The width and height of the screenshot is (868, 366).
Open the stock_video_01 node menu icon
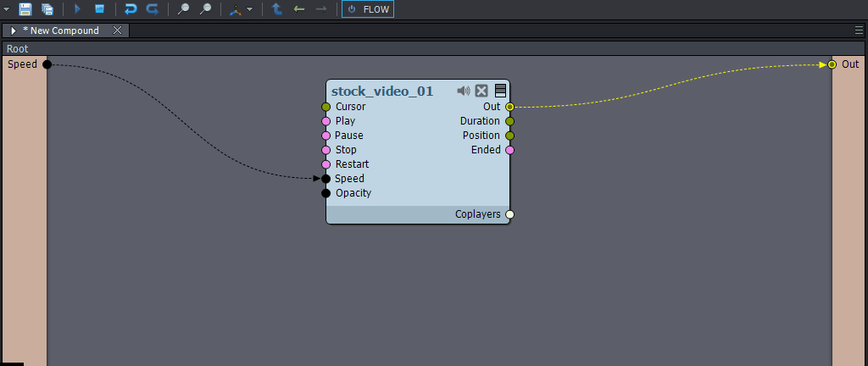(500, 91)
